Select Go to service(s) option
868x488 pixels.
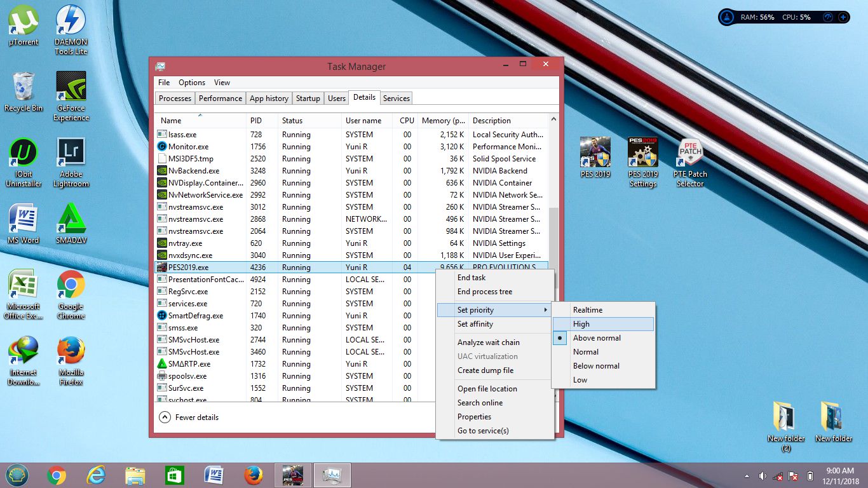coord(494,431)
